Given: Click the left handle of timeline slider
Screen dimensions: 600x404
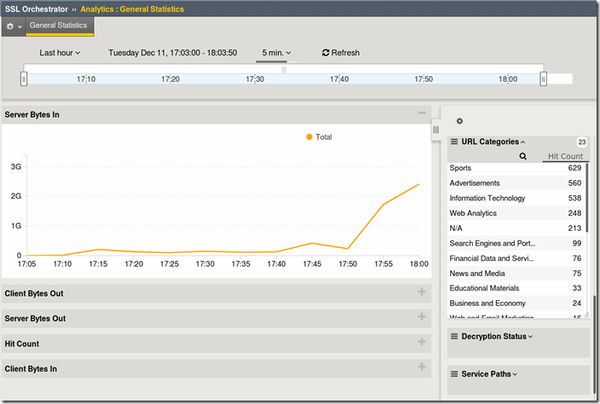Looking at the screenshot, I should click(x=26, y=78).
